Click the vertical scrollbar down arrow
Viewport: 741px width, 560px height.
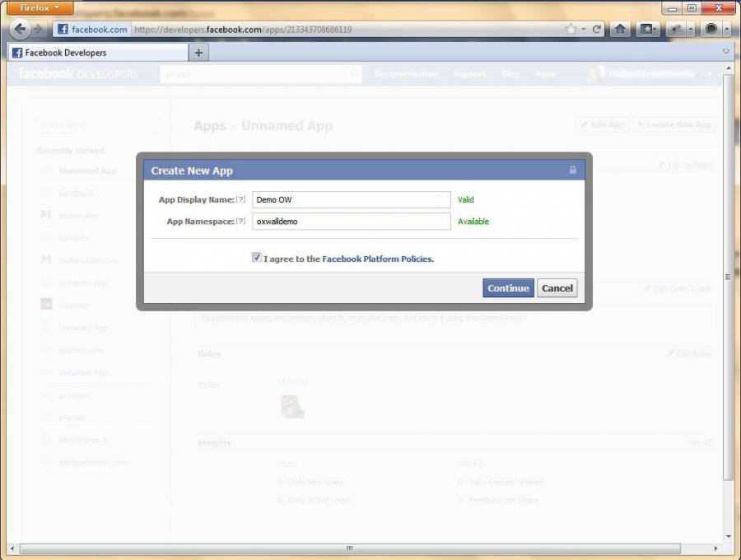pos(729,536)
